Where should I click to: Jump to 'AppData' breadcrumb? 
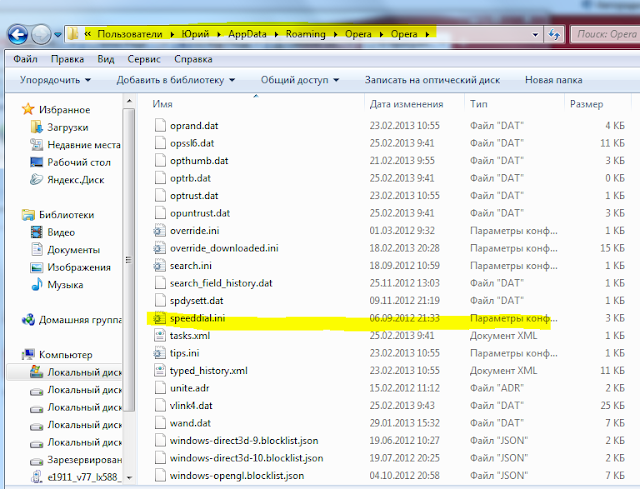coord(247,34)
